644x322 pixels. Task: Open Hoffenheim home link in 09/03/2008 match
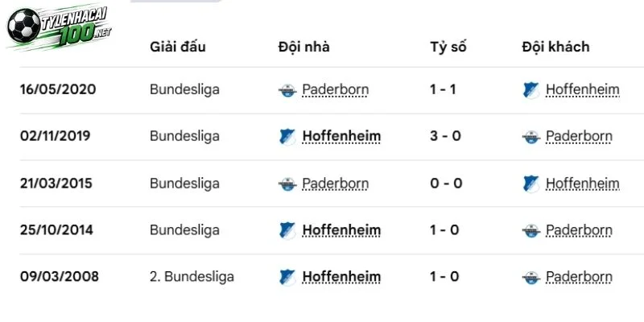(341, 277)
